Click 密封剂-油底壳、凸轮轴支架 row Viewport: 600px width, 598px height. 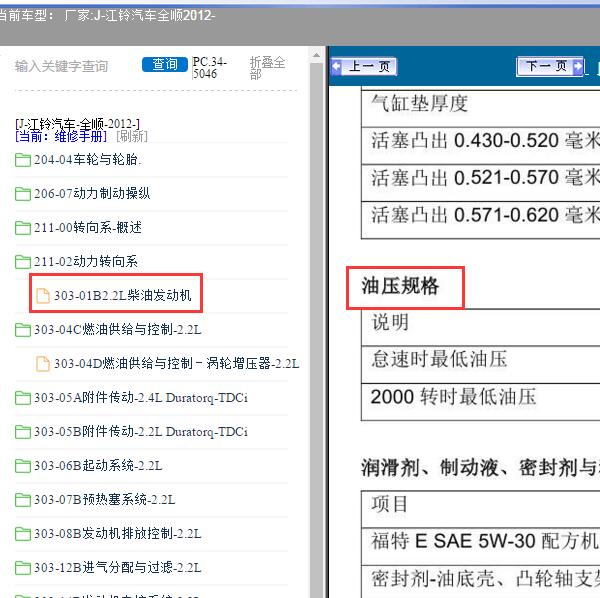tap(481, 582)
